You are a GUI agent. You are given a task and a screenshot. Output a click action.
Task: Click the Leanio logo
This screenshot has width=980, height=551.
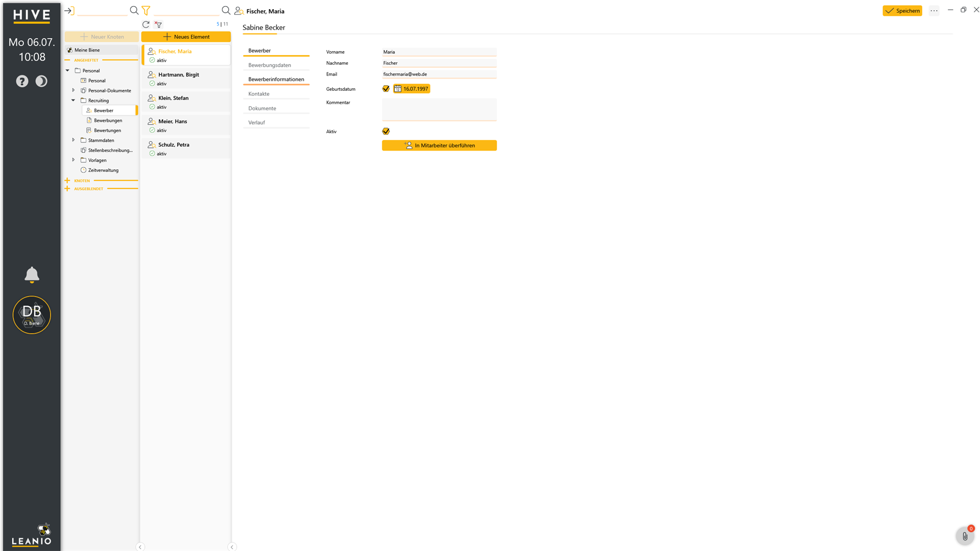click(x=32, y=535)
